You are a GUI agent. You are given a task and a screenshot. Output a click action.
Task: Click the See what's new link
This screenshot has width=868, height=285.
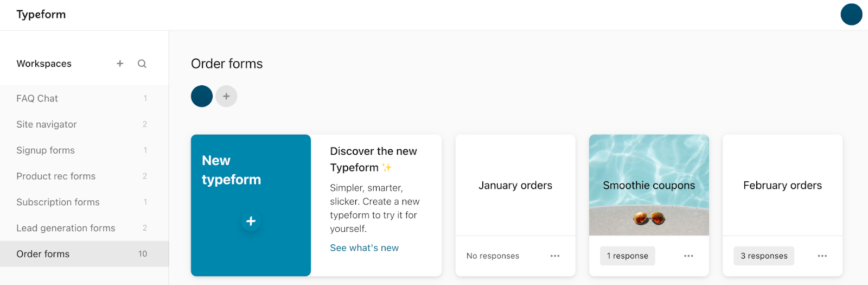point(364,248)
